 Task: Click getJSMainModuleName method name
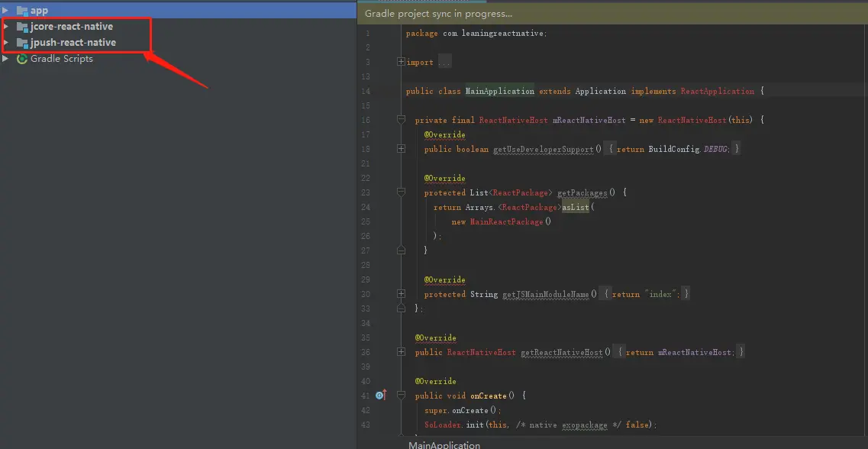coord(545,295)
